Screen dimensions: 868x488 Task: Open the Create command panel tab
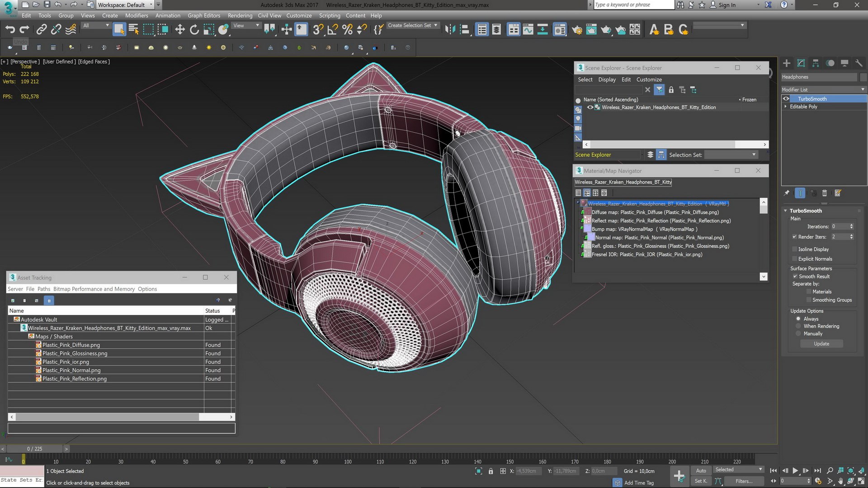787,63
